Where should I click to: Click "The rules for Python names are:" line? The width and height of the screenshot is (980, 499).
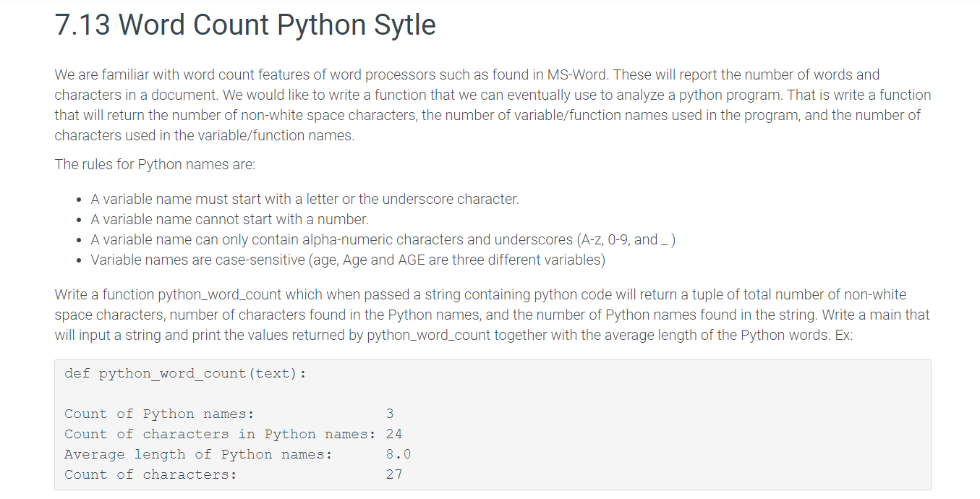coord(155,164)
